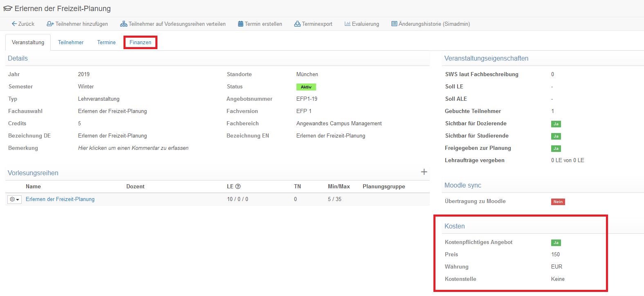This screenshot has width=644, height=296.
Task: Click the Typ value Lehrveranstaltung
Action: [x=99, y=99]
